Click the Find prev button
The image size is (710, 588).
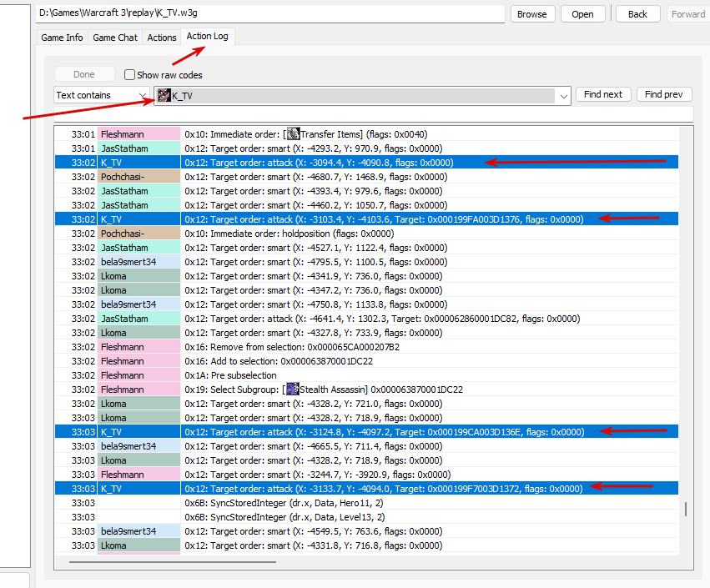[664, 94]
